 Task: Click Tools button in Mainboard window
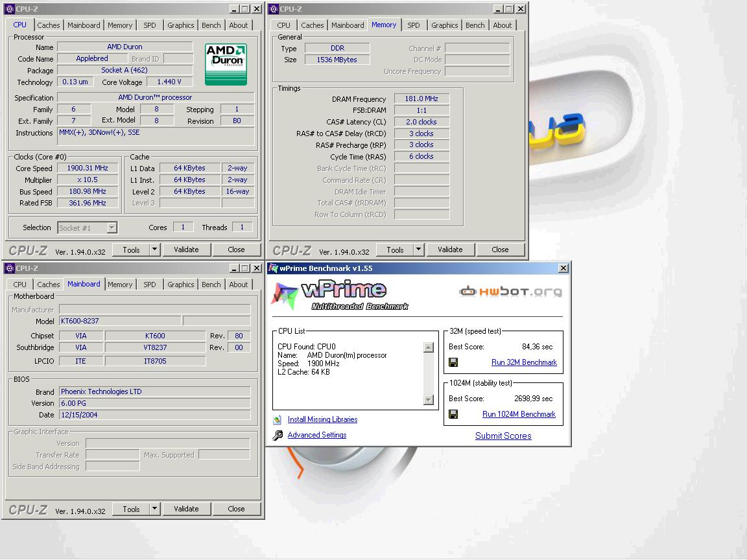pos(131,509)
